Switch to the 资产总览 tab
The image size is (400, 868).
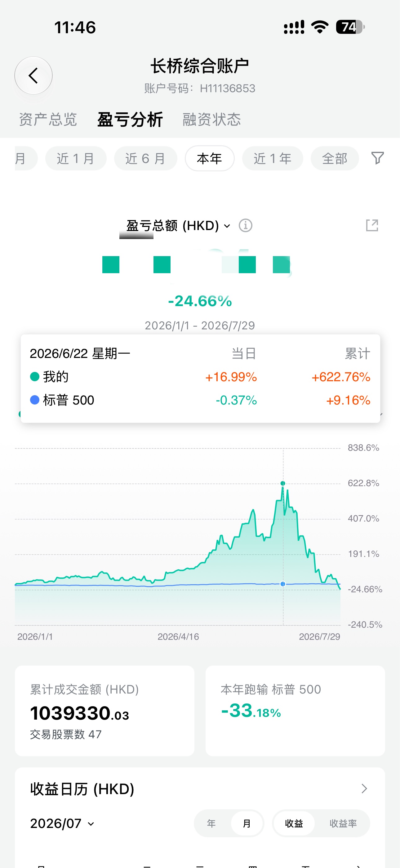[x=48, y=119]
